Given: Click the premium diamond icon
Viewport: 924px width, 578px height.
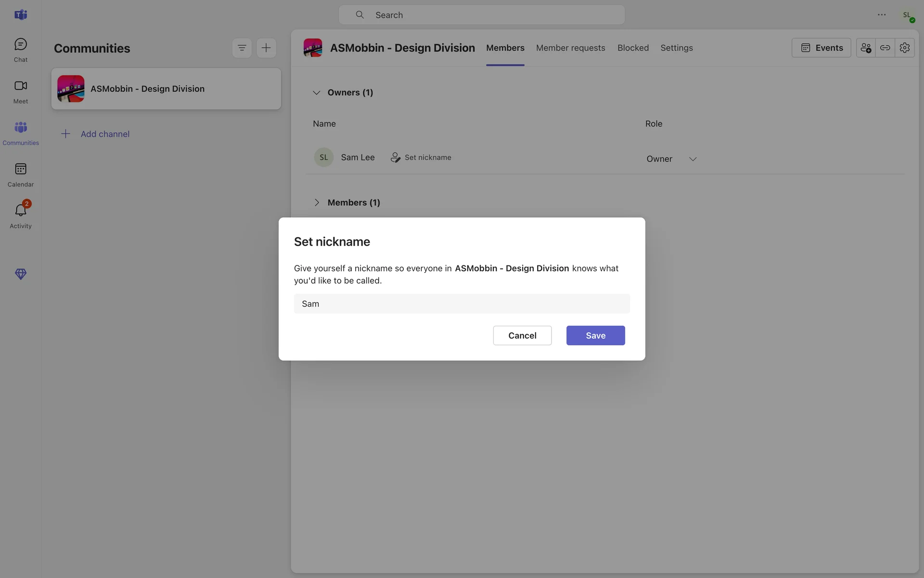Looking at the screenshot, I should coord(21,274).
